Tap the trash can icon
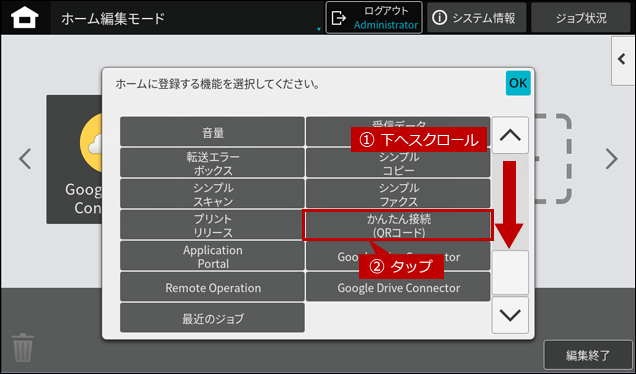The image size is (636, 374). coord(23,347)
